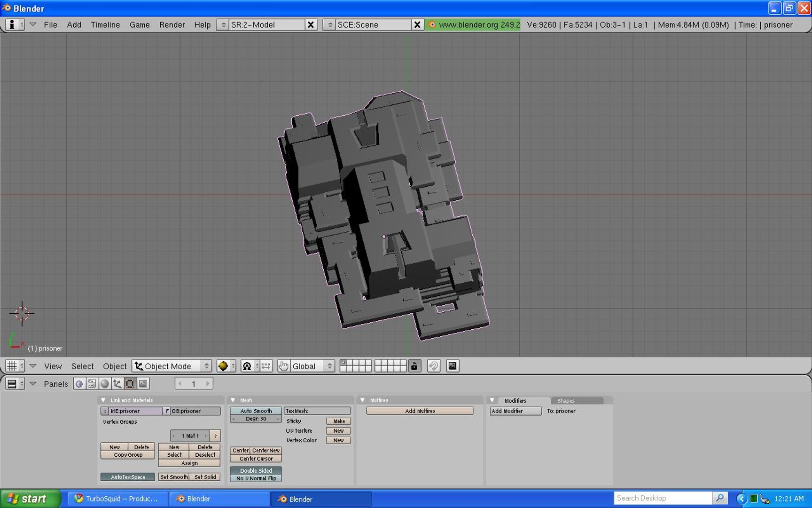Open the draw type shading dropdown
Image resolution: width=812 pixels, height=508 pixels.
(x=226, y=366)
